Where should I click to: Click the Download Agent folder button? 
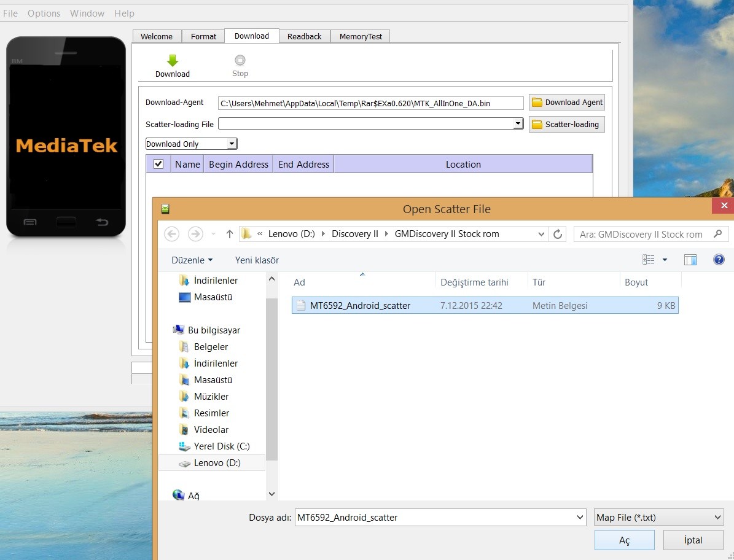pyautogui.click(x=566, y=103)
